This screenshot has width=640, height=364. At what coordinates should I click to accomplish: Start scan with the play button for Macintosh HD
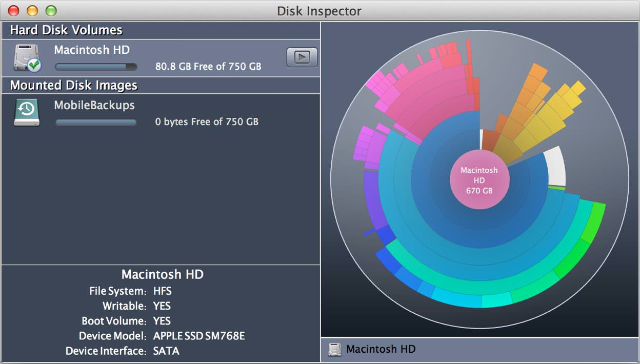(302, 57)
